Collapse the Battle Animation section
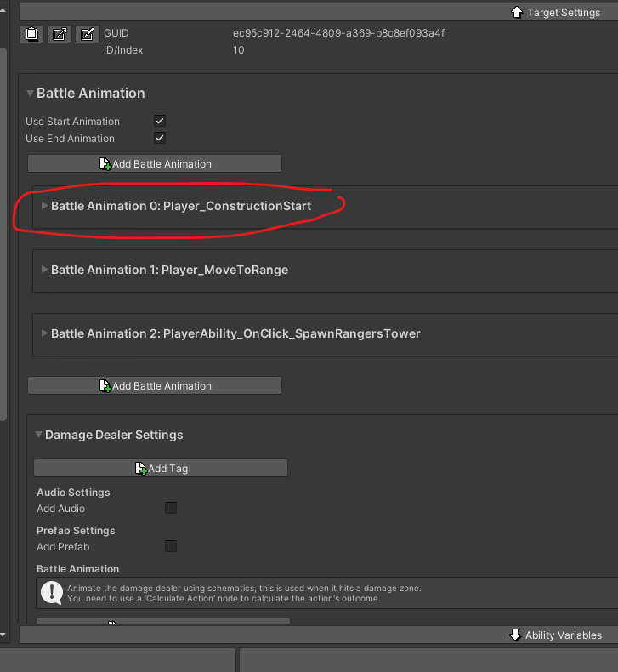Image resolution: width=618 pixels, height=672 pixels. pyautogui.click(x=30, y=93)
